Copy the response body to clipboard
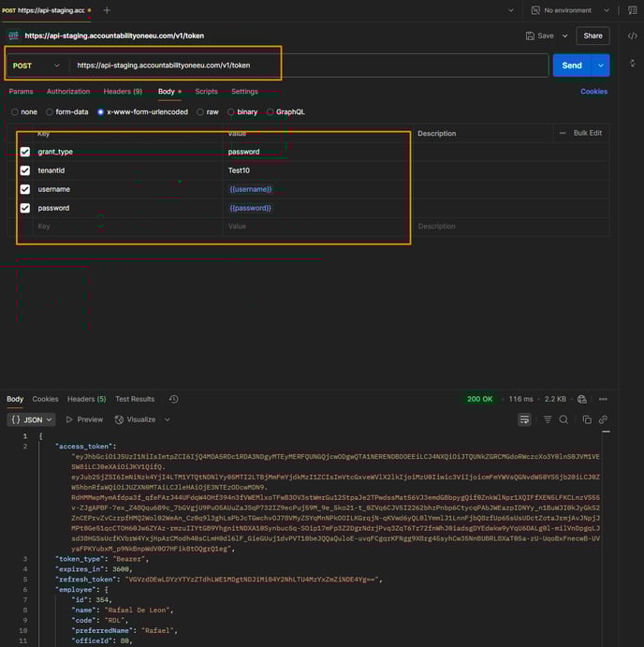 pyautogui.click(x=587, y=419)
